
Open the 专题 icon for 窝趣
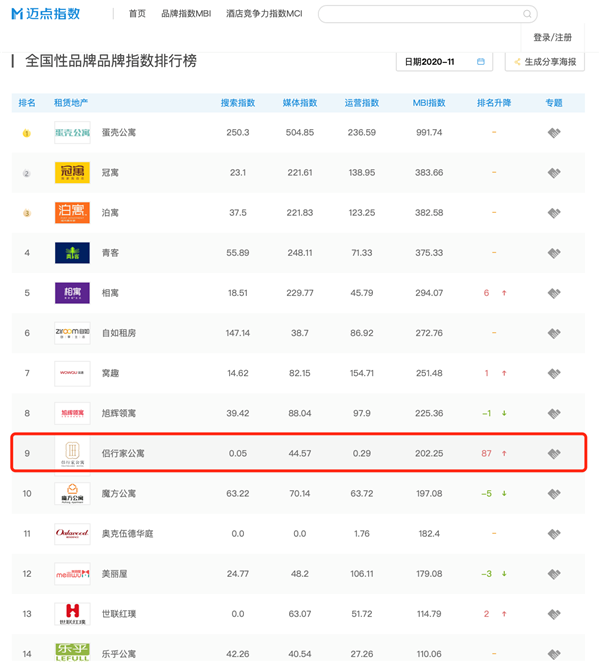(554, 373)
